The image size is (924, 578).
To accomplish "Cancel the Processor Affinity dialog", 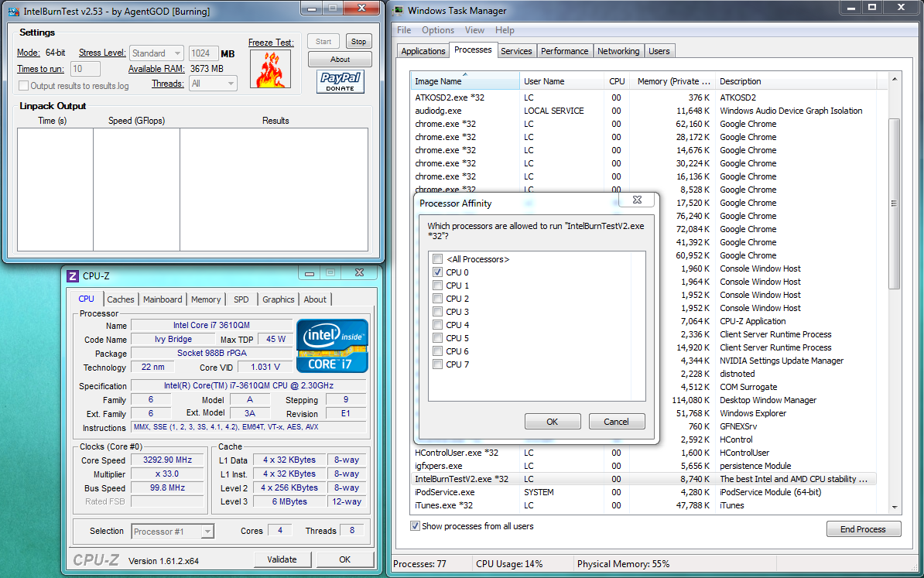I will click(x=617, y=422).
